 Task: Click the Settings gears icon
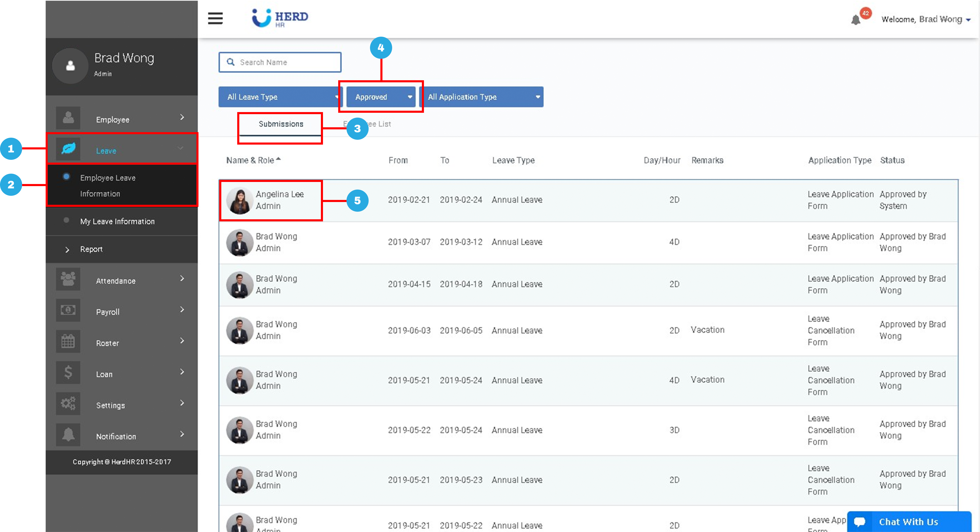[68, 404]
